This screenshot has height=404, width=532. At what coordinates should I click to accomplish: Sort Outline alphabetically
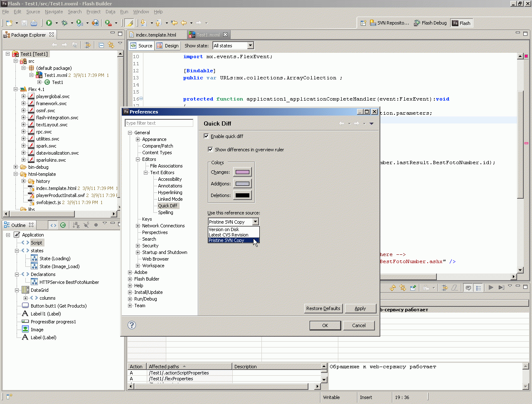[76, 225]
